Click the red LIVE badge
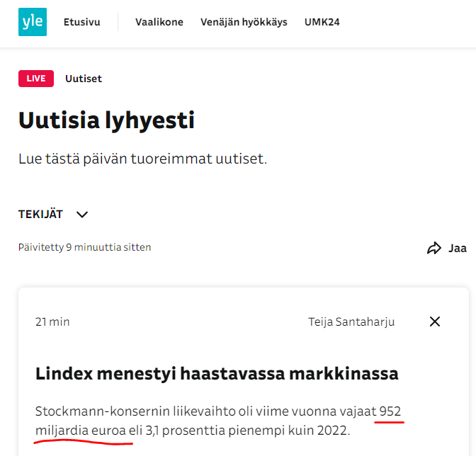Image resolution: width=476 pixels, height=456 pixels. (x=36, y=79)
